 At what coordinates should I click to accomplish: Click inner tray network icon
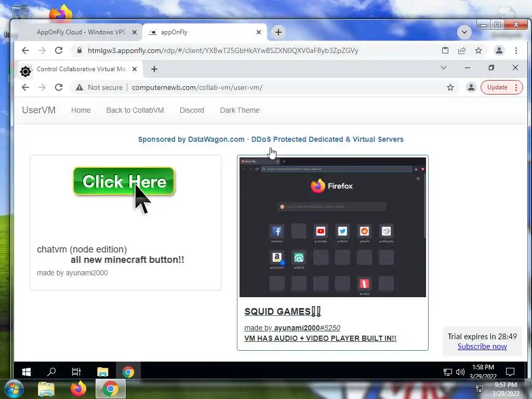447,372
